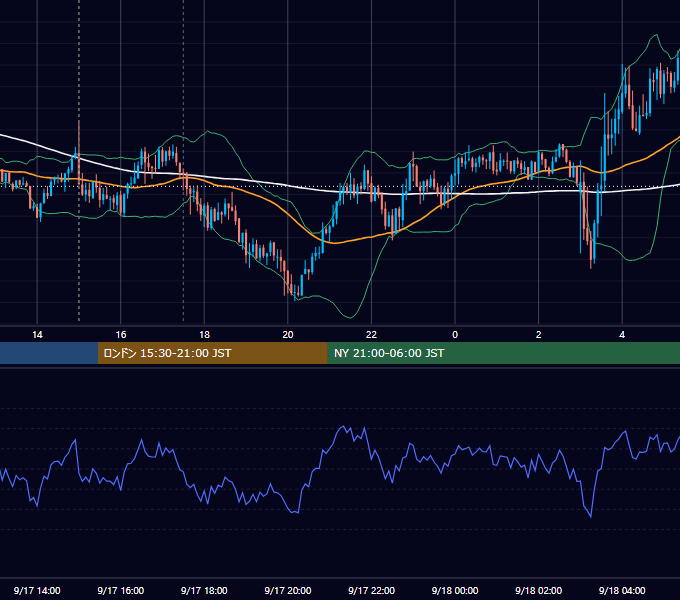
Task: Click hour label 18 on price chart axis
Action: click(204, 335)
